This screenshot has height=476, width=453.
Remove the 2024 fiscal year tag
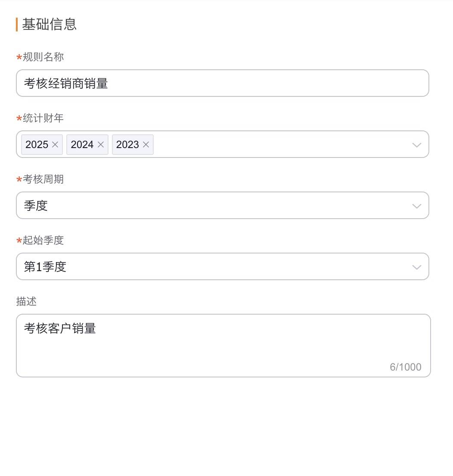click(x=101, y=145)
